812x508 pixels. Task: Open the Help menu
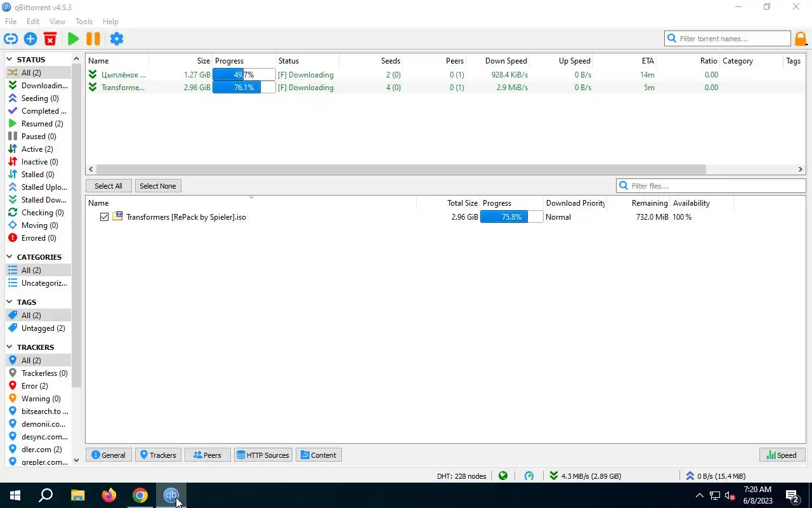110,22
